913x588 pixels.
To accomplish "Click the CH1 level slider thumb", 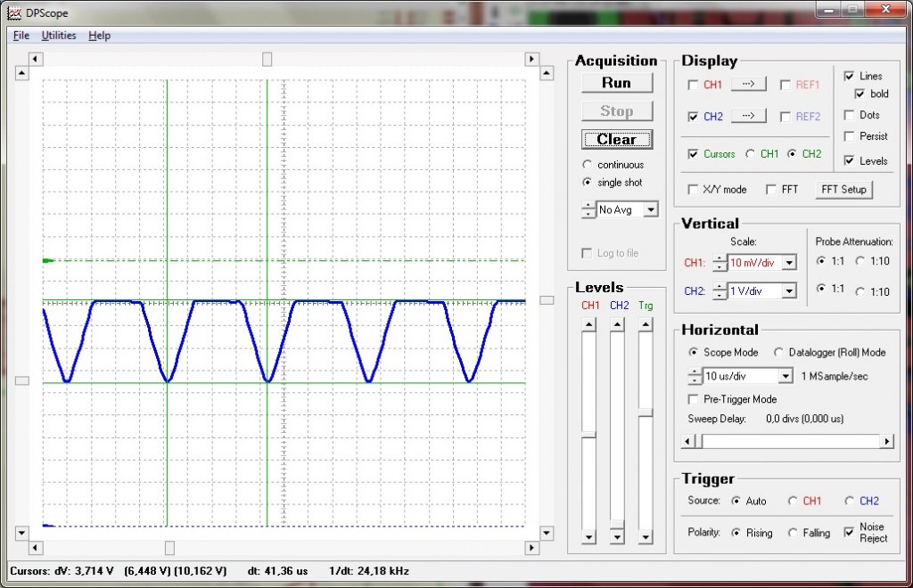I will (588, 435).
